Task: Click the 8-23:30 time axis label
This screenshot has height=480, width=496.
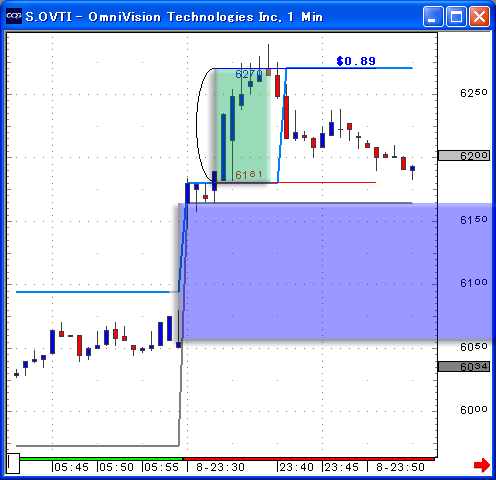Action: 220,467
